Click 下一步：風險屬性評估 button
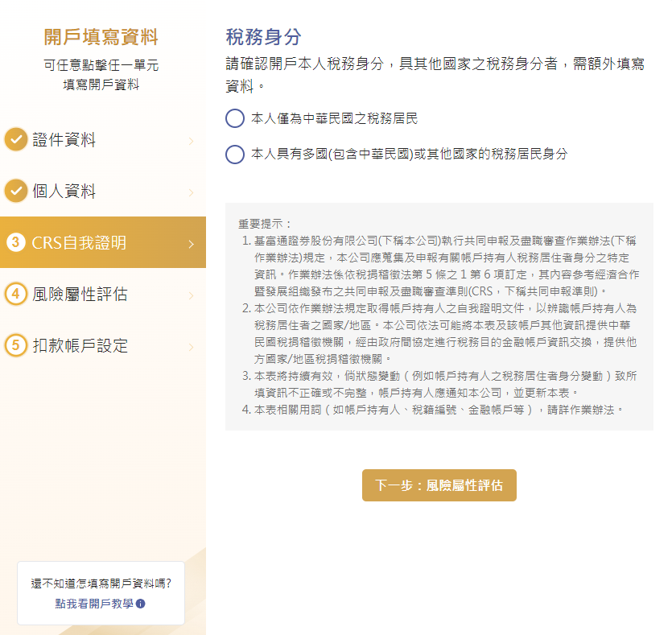 click(x=439, y=485)
